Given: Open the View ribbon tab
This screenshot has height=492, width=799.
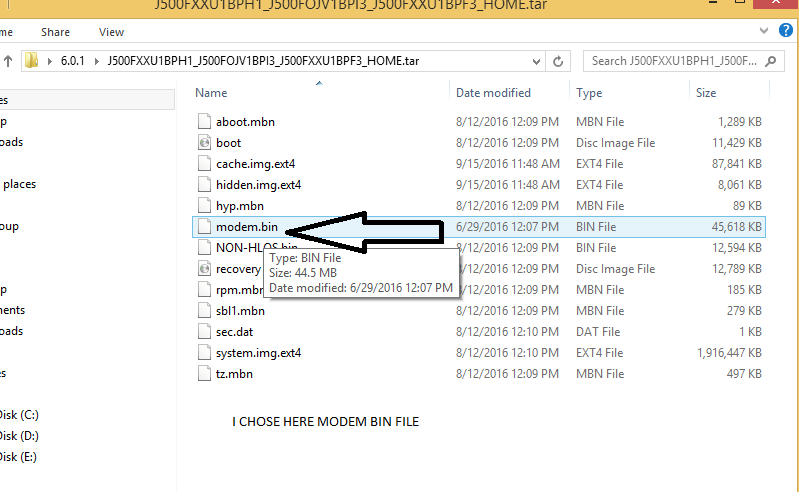Looking at the screenshot, I should (111, 32).
